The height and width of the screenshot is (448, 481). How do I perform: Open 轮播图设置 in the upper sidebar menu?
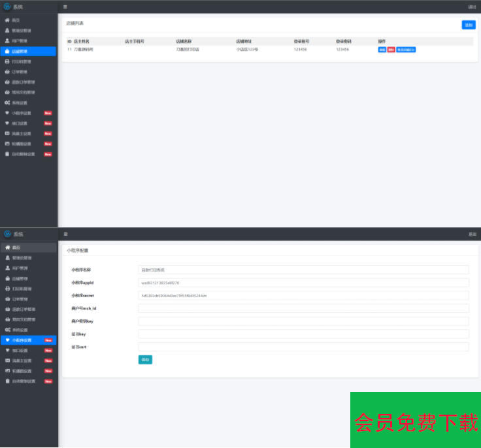click(x=22, y=144)
